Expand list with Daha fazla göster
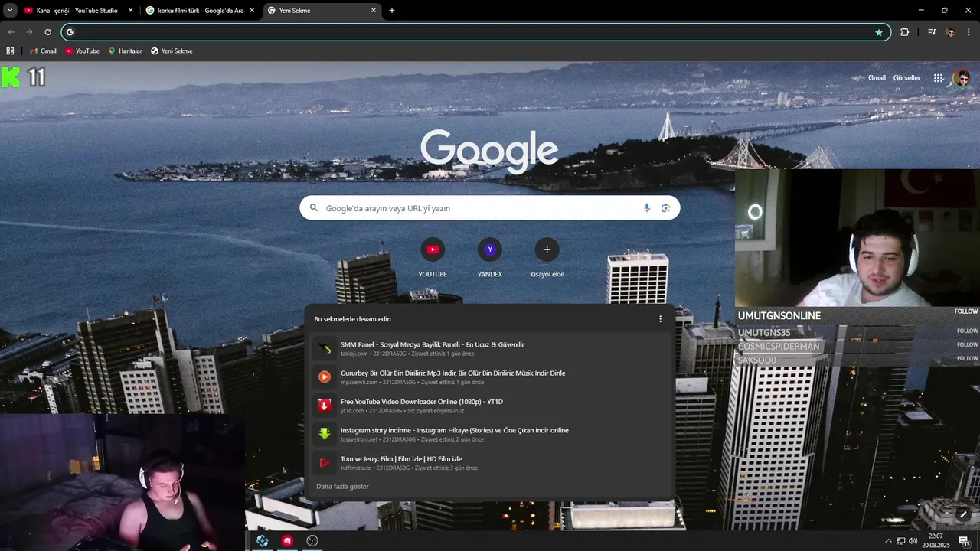Screen dimensions: 980x551 [342, 487]
